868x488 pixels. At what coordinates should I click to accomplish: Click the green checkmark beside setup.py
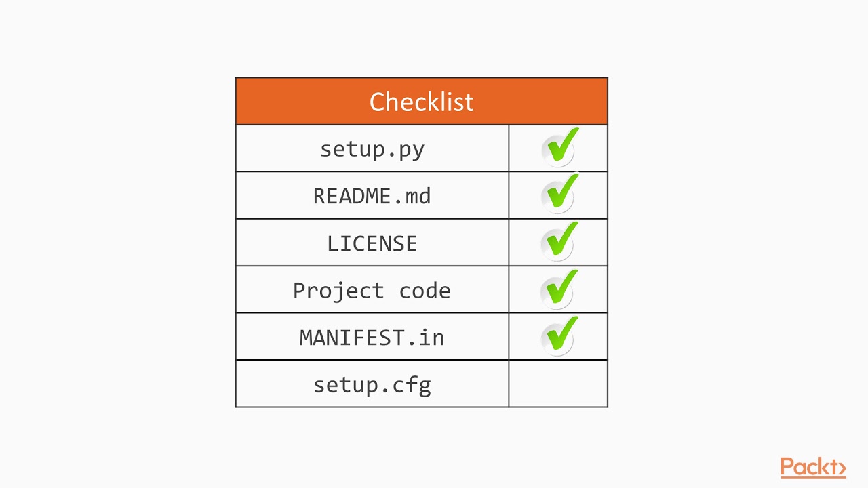[x=559, y=148]
